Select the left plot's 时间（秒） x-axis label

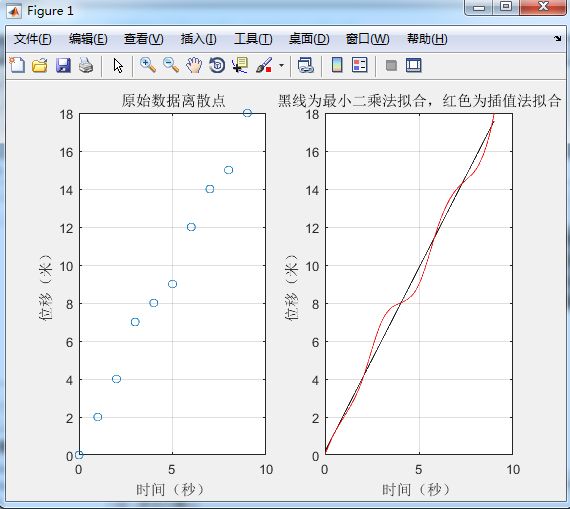171,490
